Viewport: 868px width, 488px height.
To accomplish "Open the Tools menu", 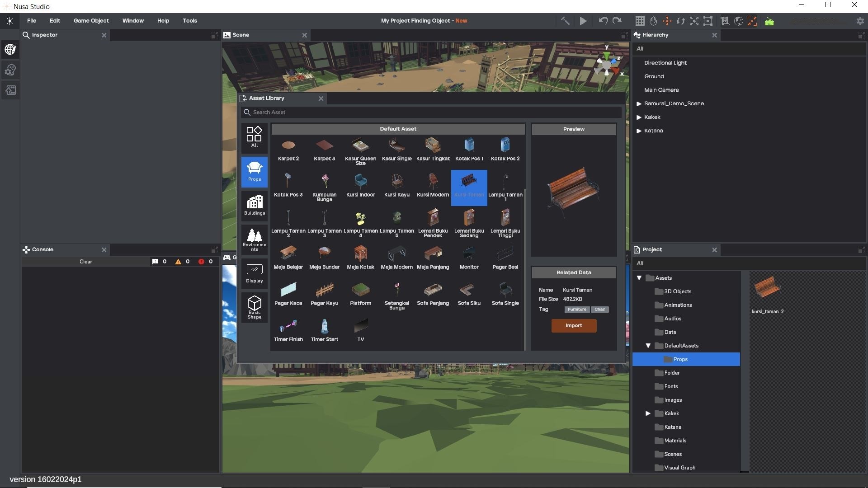I will [x=189, y=21].
